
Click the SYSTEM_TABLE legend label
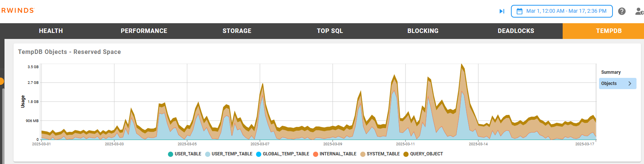point(383,154)
